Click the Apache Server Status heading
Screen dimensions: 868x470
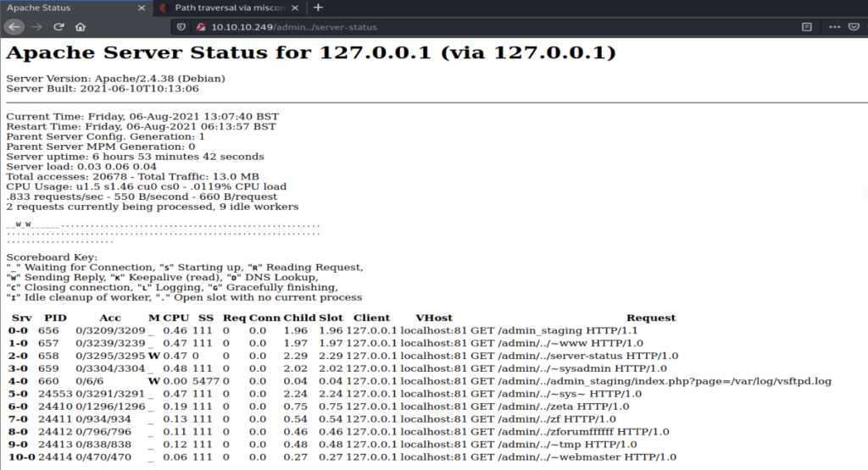(310, 53)
